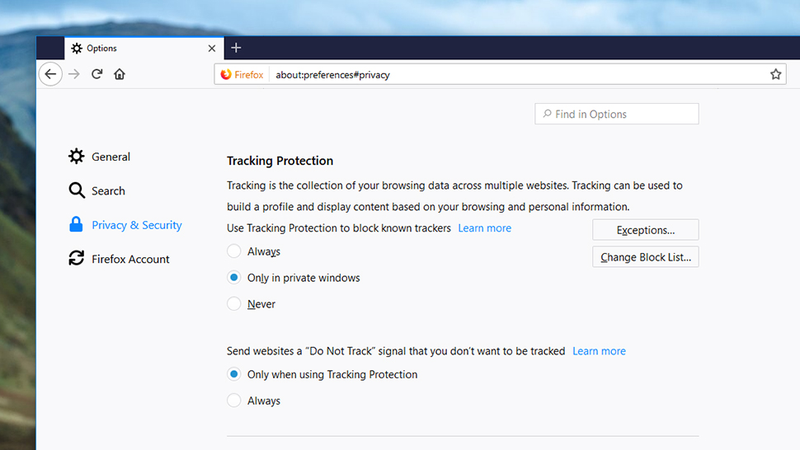This screenshot has width=800, height=450.
Task: Open the Exceptions... dialog
Action: click(x=645, y=230)
